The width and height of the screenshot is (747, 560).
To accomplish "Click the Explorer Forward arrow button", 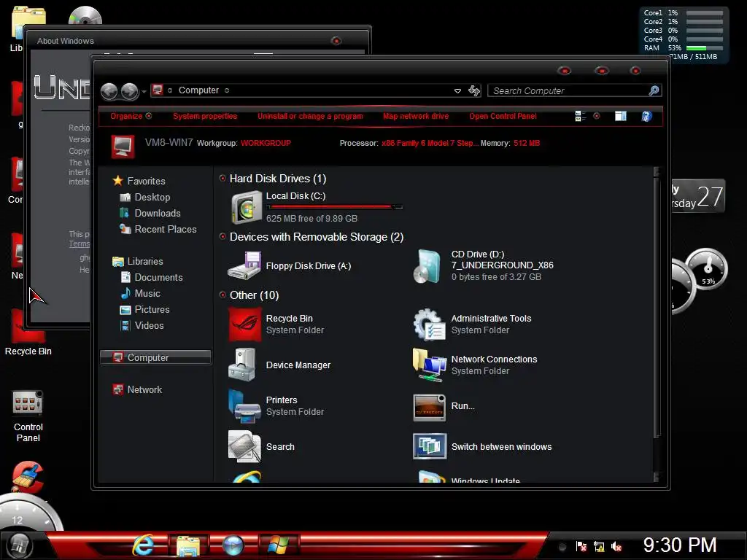I will (130, 91).
